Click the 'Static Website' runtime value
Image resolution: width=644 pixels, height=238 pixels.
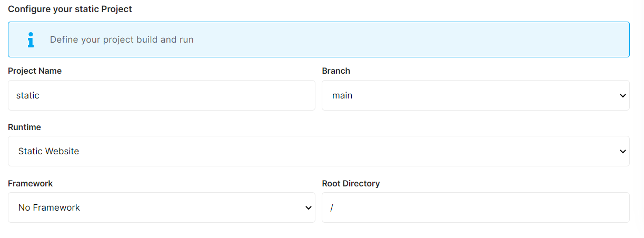tap(48, 151)
